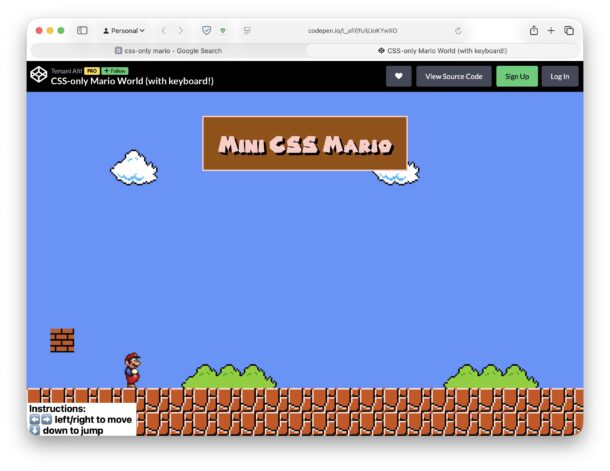This screenshot has width=610, height=471.
Task: Click the Mario character
Action: 132,368
